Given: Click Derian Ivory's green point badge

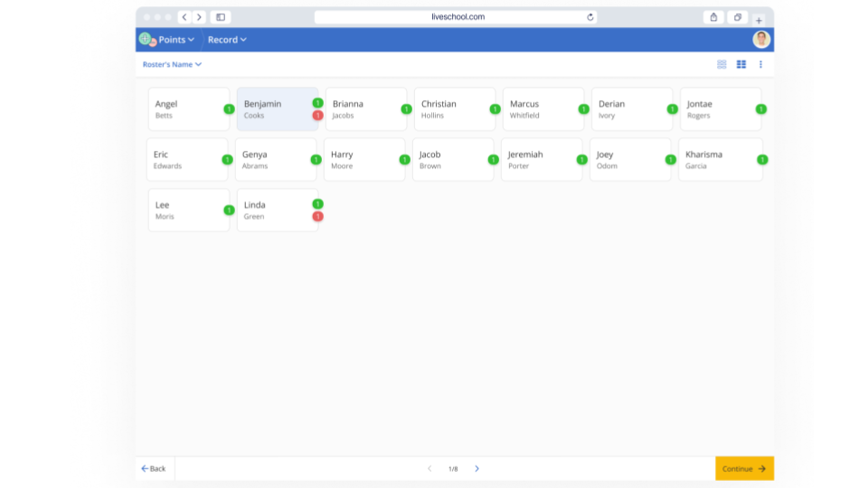Looking at the screenshot, I should click(x=672, y=109).
